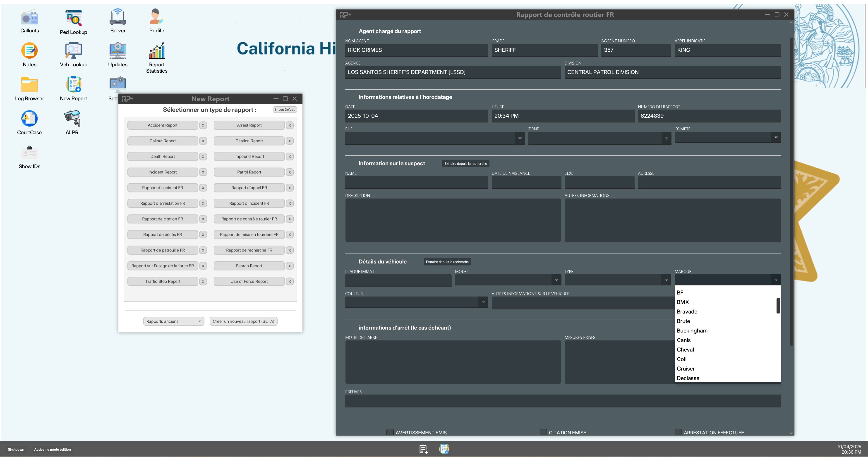Image resolution: width=868 pixels, height=457 pixels.
Task: Click the Import Default button
Action: click(284, 110)
